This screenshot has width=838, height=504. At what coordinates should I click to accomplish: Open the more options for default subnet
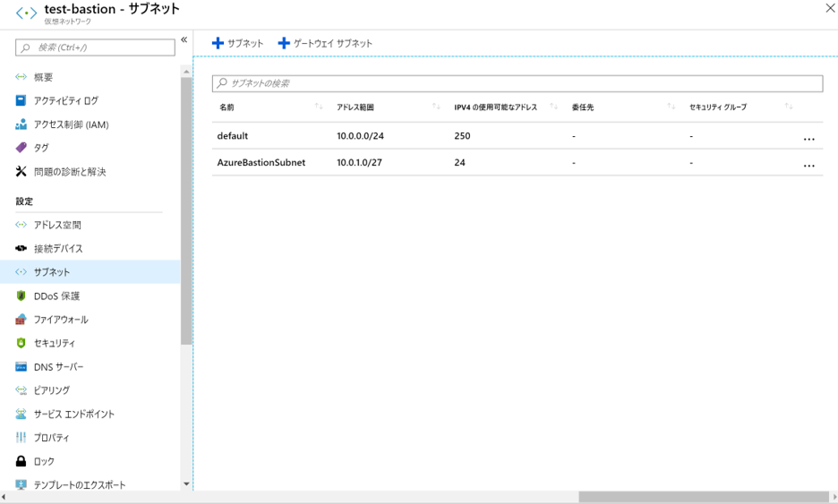[809, 139]
